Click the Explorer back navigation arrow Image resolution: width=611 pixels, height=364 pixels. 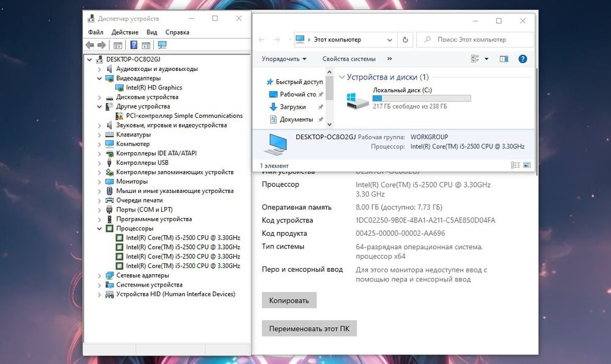click(x=262, y=40)
